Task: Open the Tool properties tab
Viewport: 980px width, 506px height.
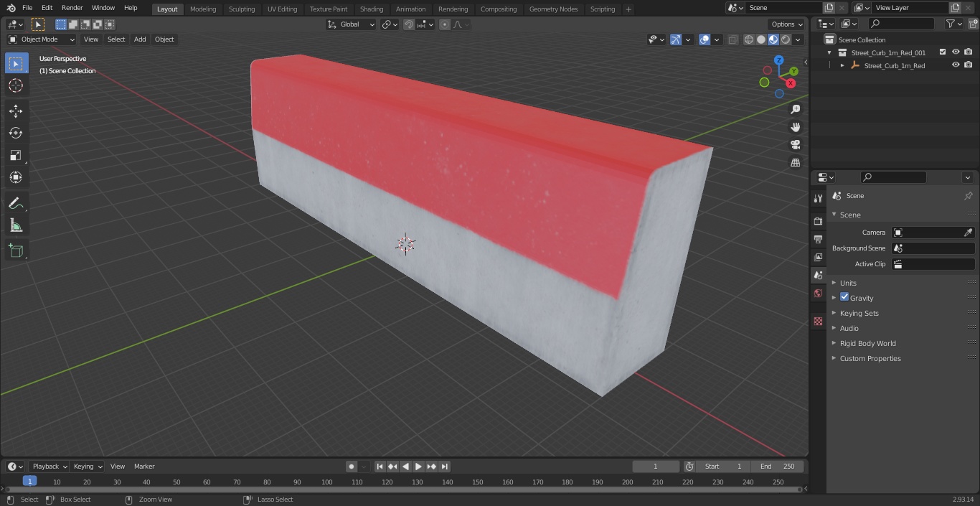Action: click(818, 199)
